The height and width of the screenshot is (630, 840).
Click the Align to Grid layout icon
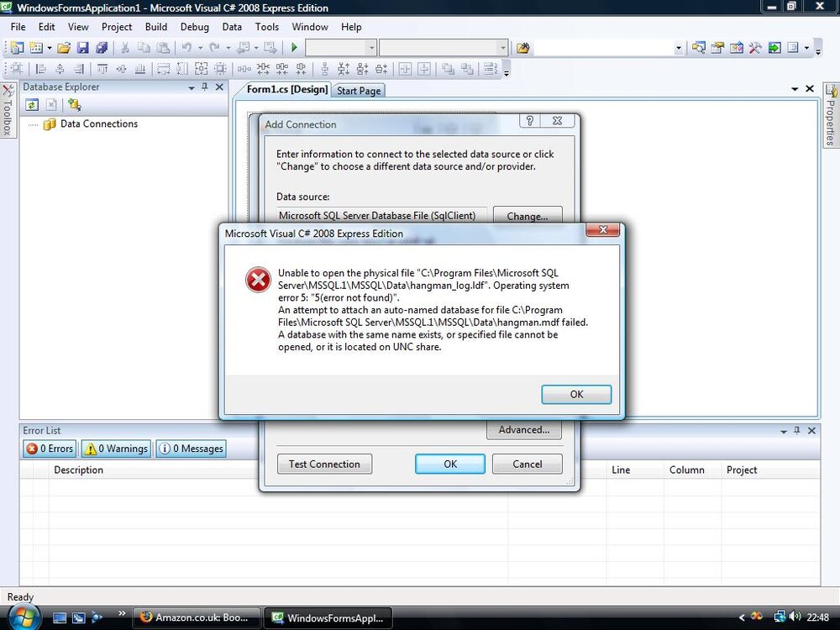[17, 69]
